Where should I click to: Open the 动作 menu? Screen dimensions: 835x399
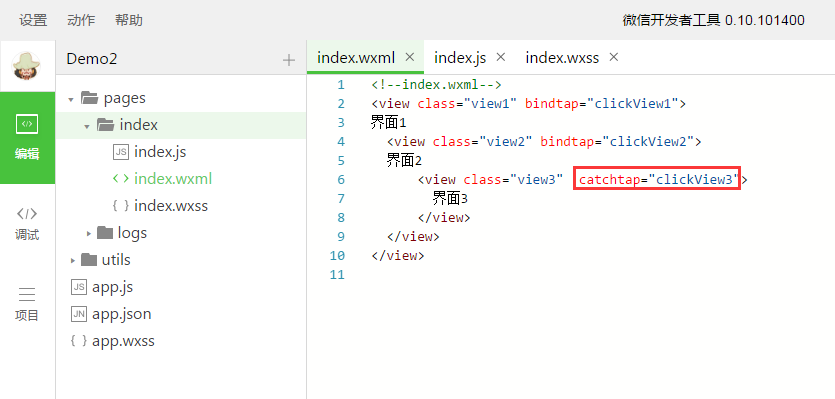[81, 20]
